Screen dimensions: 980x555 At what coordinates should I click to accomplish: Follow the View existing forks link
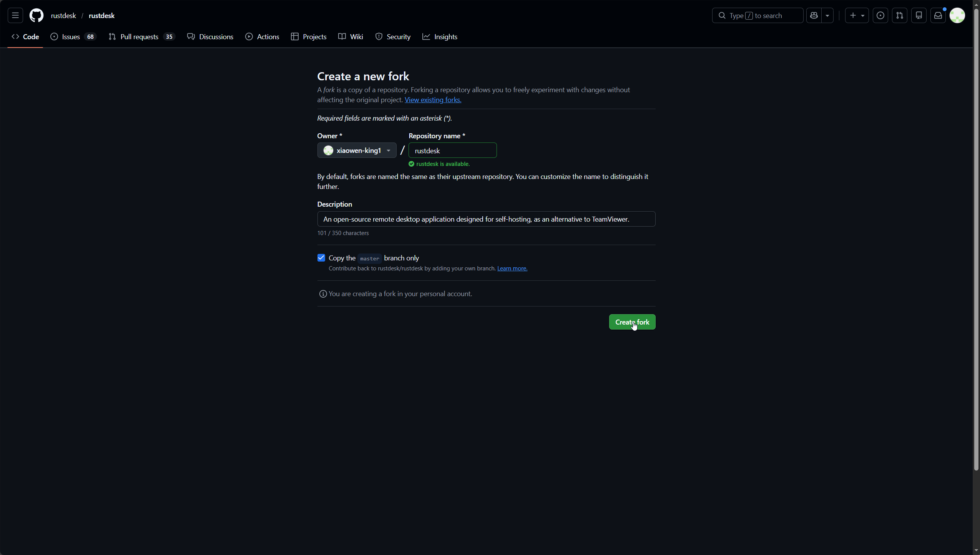tap(433, 100)
